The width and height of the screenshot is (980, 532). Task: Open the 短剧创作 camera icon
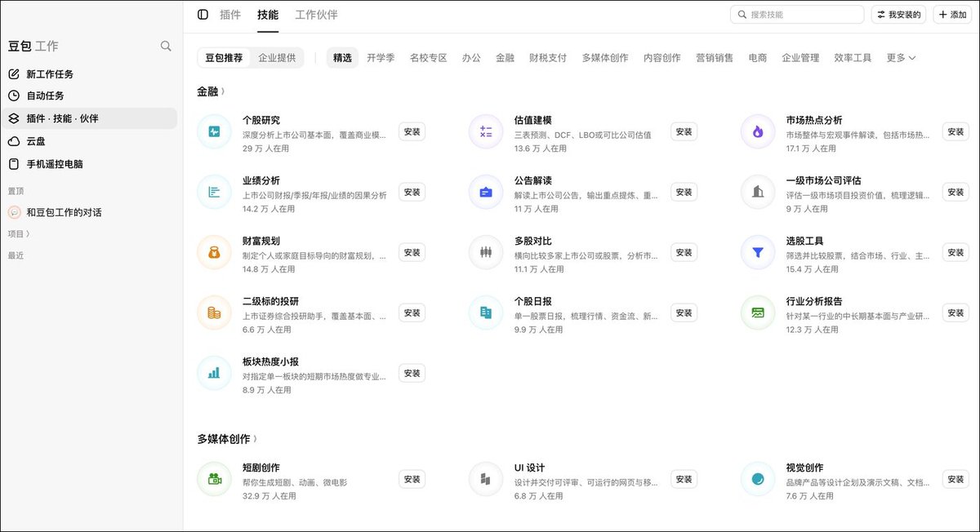point(214,479)
